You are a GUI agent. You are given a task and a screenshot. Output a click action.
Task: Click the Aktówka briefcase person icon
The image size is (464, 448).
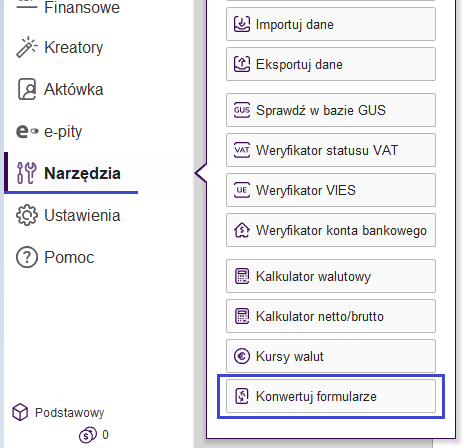tap(27, 89)
